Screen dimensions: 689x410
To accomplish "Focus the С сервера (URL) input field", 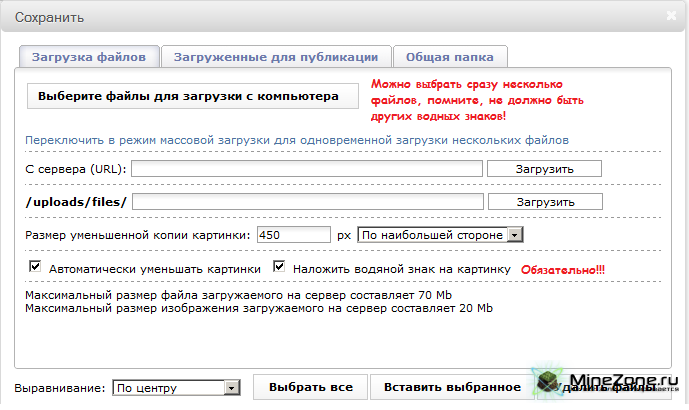I will pyautogui.click(x=307, y=169).
